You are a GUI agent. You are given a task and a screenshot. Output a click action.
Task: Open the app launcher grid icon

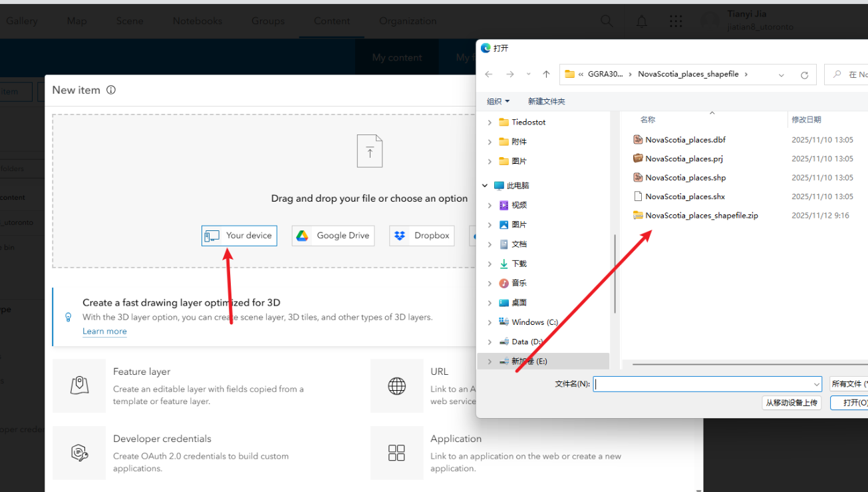(676, 21)
